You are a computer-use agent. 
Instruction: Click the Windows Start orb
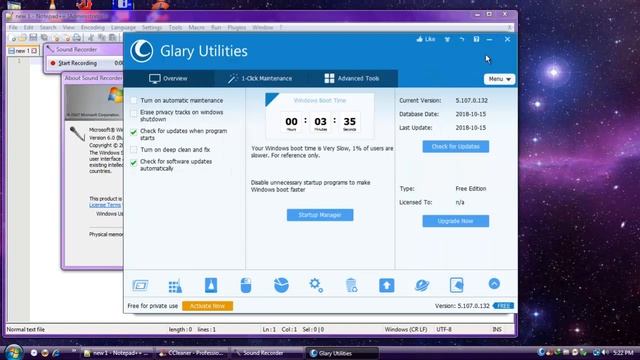tap(13, 352)
